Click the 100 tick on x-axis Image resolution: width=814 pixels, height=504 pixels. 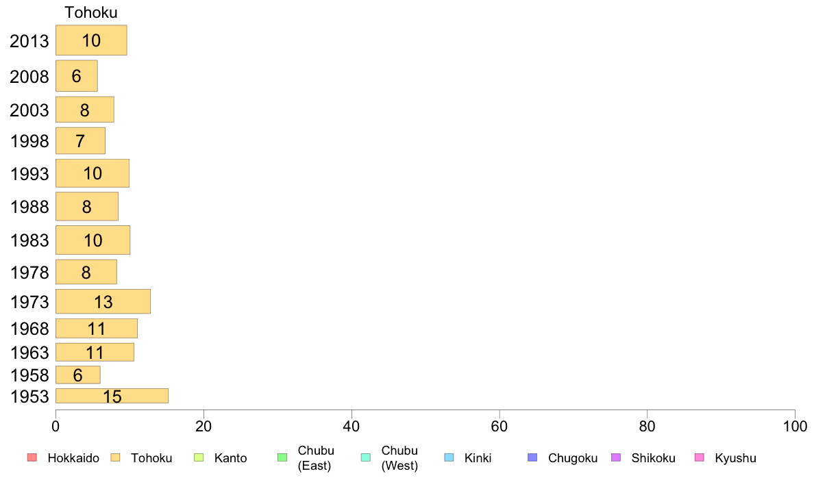[795, 427]
